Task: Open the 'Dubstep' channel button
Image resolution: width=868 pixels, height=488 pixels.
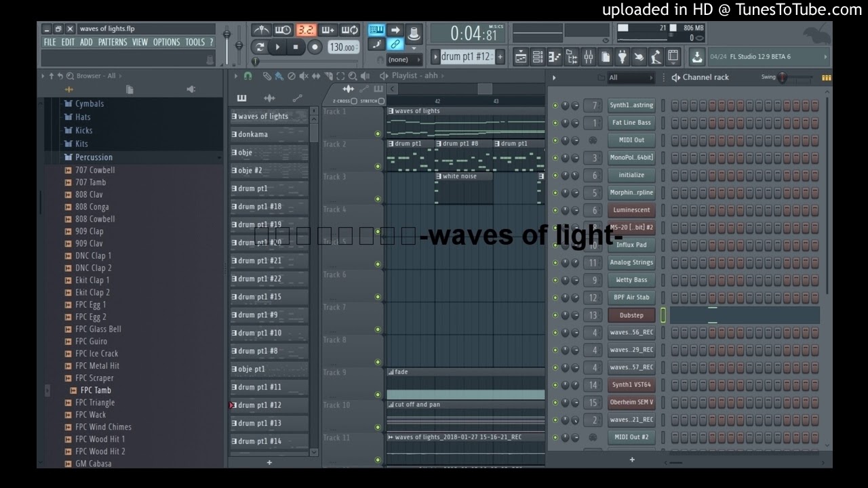Action: pyautogui.click(x=631, y=315)
